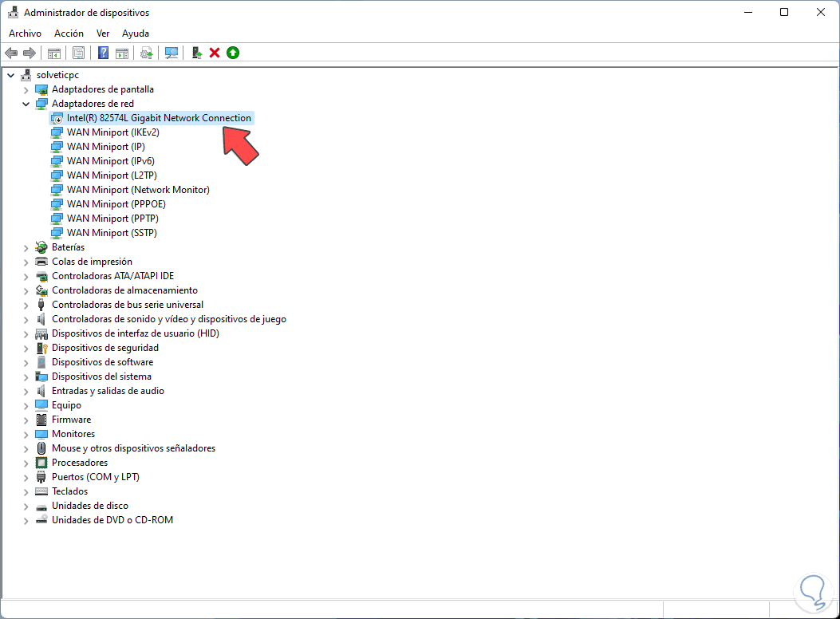Screen dimensions: 840x619
Task: Select Dispositivos de software
Action: click(102, 362)
